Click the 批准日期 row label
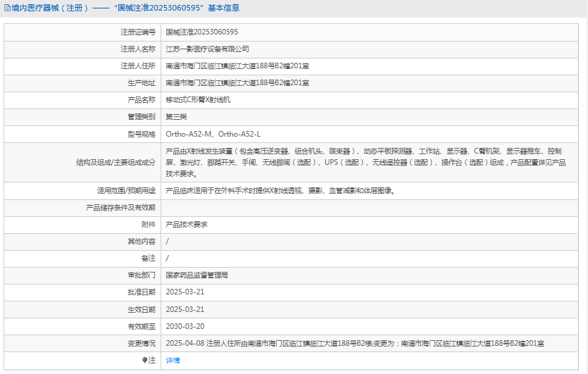The image size is (588, 374). tap(142, 292)
